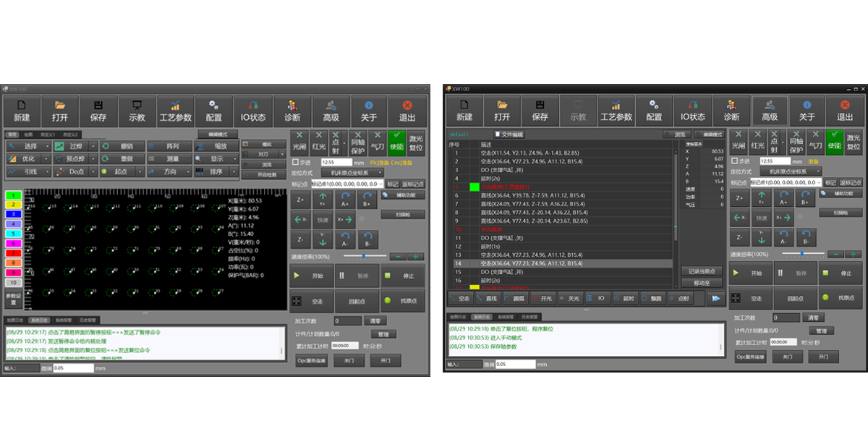Open 标记点 combo box in left window
This screenshot has height=434, width=868.
click(x=346, y=184)
